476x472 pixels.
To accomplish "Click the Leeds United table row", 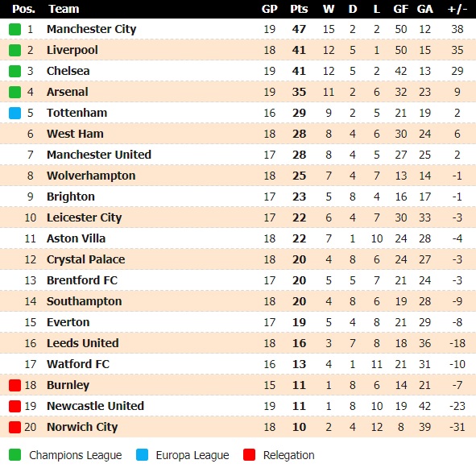I will coord(238,343).
